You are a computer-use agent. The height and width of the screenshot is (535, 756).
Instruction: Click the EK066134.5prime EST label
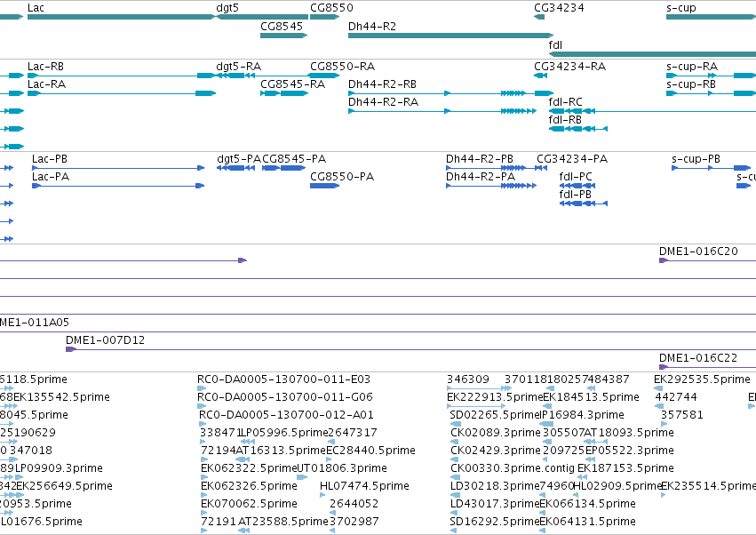point(587,504)
